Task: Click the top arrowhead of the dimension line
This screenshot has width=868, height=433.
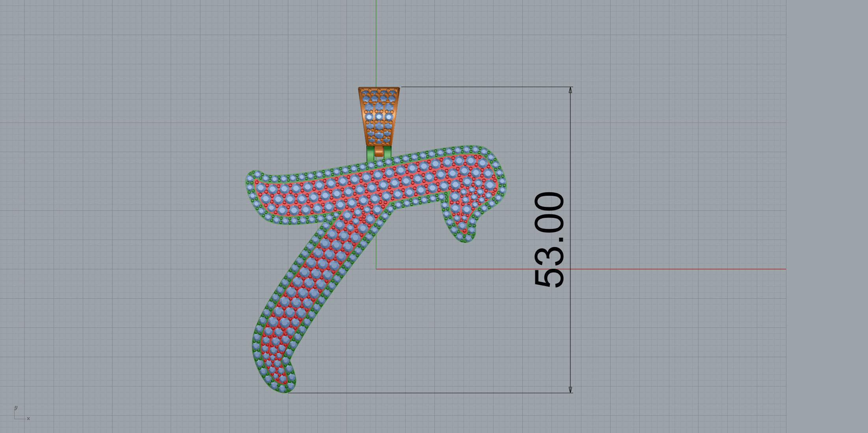Action: (570, 90)
